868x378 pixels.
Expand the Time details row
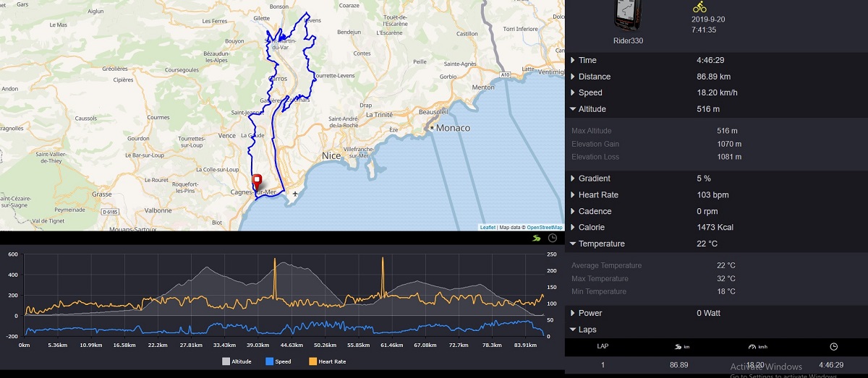pyautogui.click(x=587, y=60)
